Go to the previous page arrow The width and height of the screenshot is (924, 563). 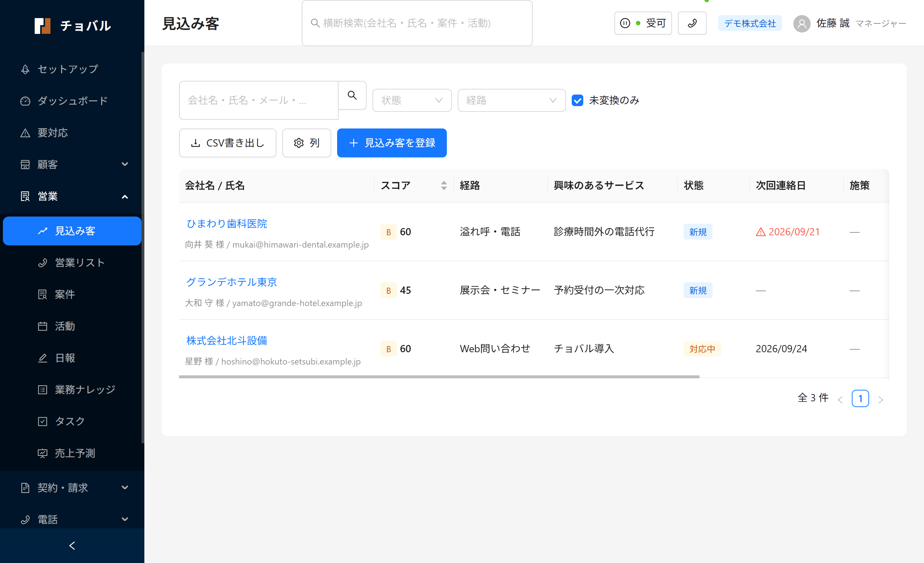tap(840, 400)
